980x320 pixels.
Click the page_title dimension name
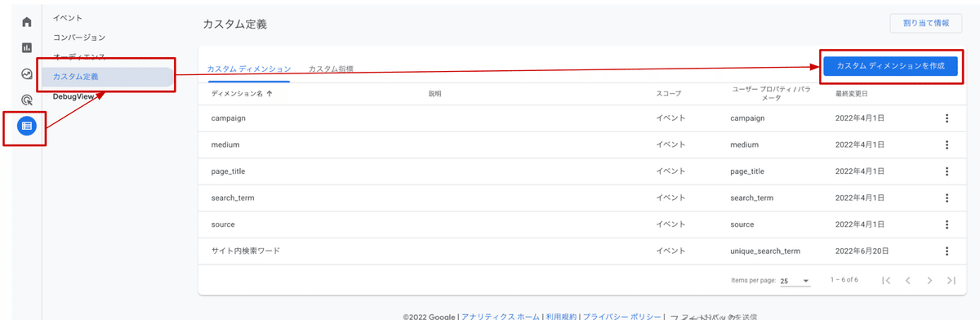(x=228, y=171)
